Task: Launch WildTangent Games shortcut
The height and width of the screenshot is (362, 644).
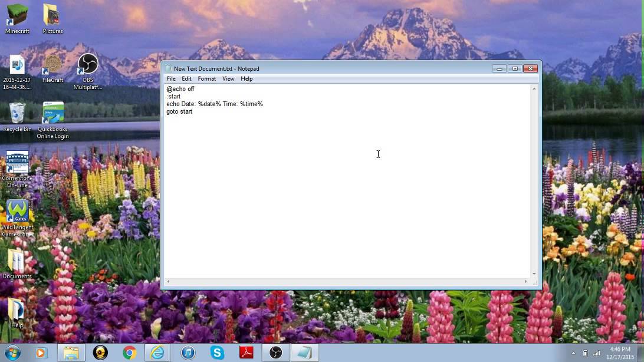Action: coord(17,218)
